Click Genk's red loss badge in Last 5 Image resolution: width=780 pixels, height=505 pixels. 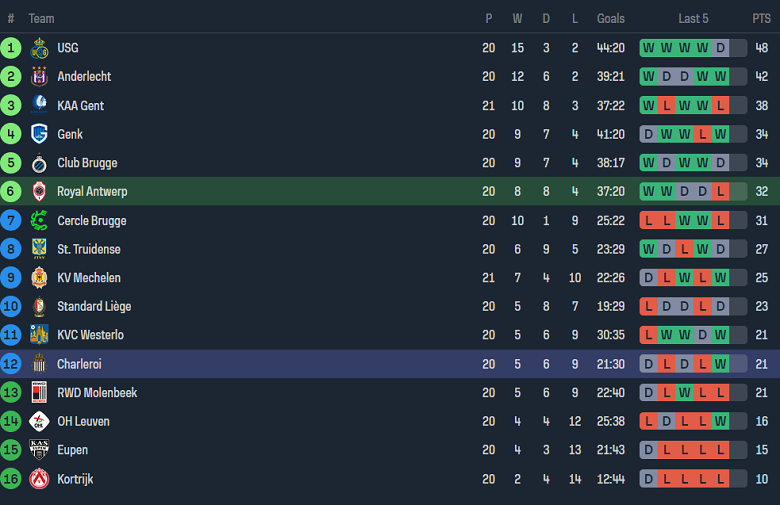tap(702, 134)
